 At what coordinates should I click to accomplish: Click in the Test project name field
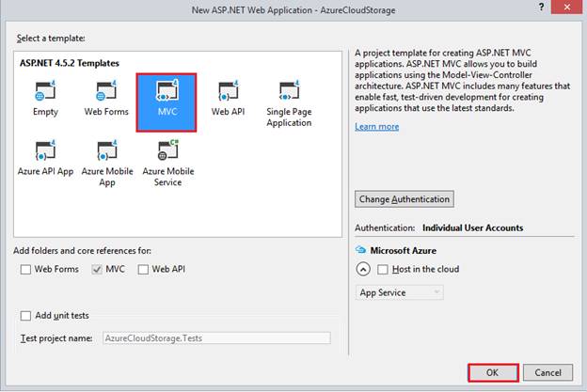click(215, 338)
